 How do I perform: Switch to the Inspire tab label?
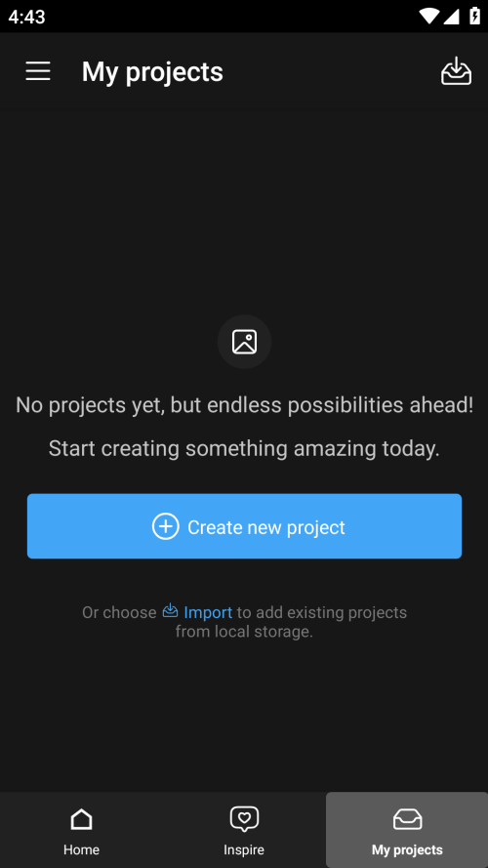click(x=244, y=849)
